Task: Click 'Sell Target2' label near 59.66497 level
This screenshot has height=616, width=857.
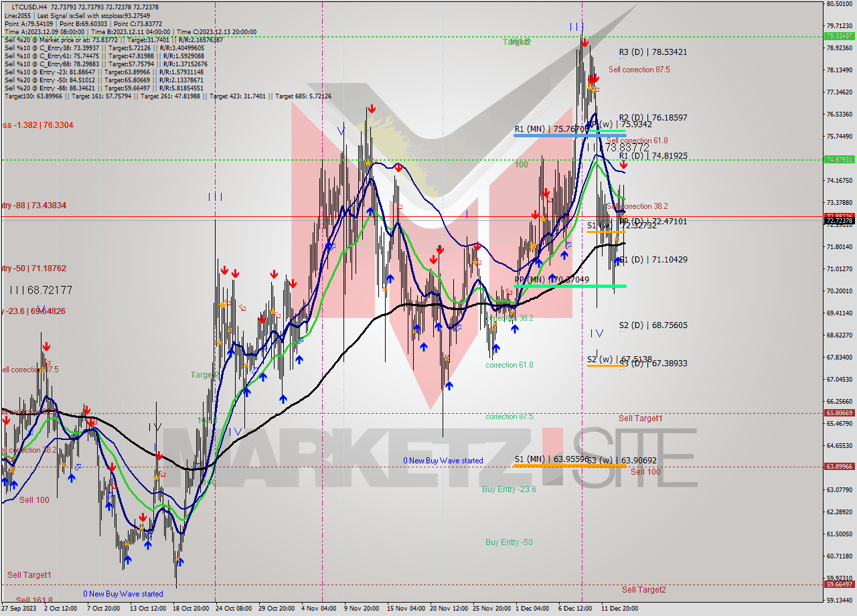Action: tap(643, 589)
